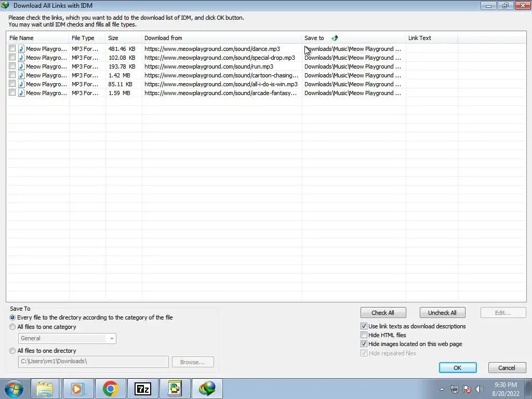Screen dimensions: 532x399
Task: Click the taskbar icon next to 7-Zip
Action: click(x=175, y=389)
